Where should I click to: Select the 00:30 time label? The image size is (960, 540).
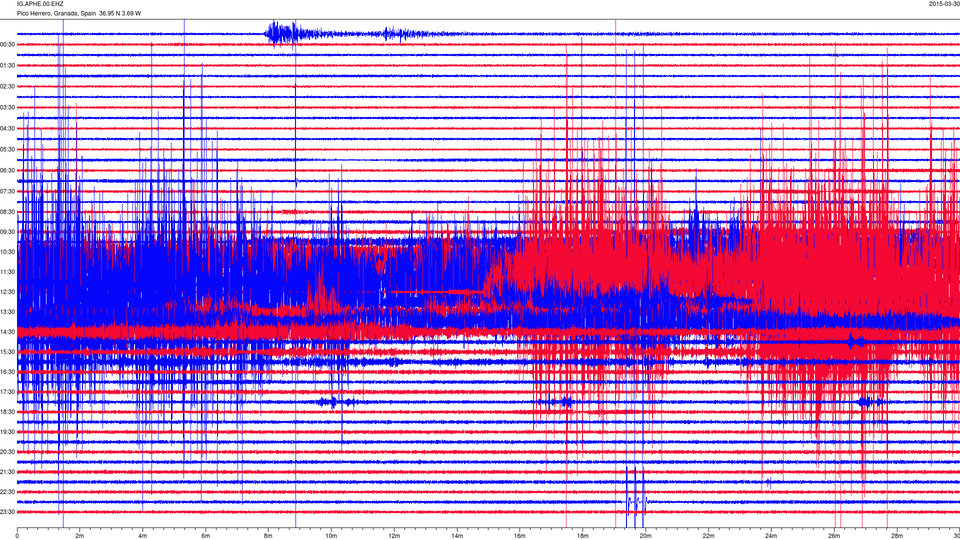pyautogui.click(x=7, y=45)
